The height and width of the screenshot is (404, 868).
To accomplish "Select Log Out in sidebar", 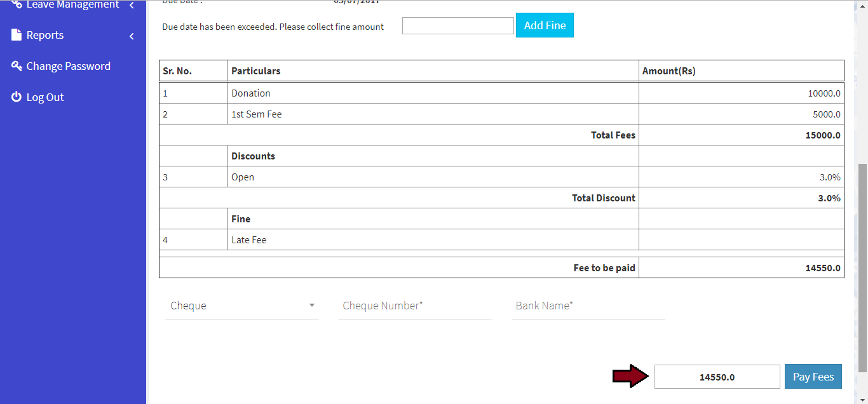I will [x=45, y=97].
